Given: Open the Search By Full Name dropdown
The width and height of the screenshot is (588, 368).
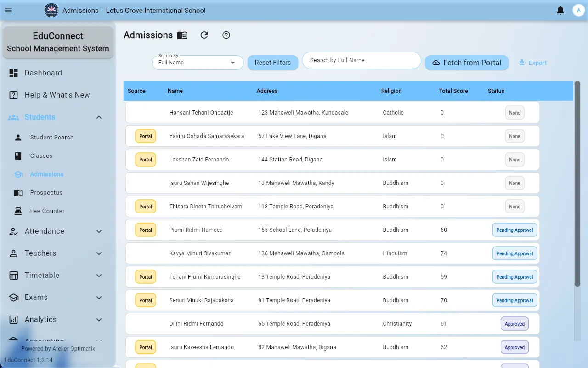Looking at the screenshot, I should coord(198,62).
